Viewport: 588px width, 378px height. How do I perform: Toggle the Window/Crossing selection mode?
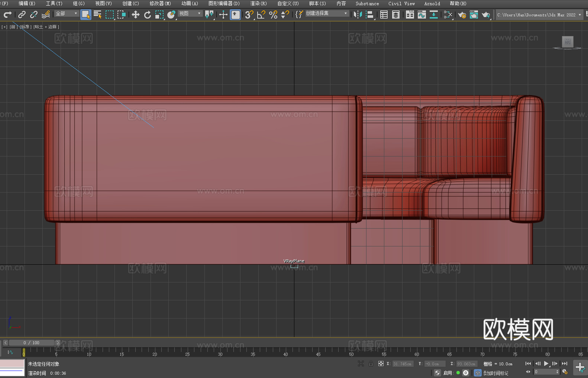coord(122,14)
